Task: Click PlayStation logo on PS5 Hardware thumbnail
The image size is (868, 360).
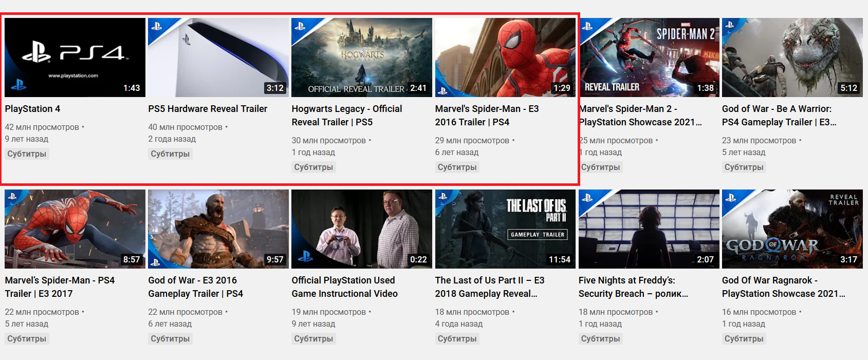Action: point(156,26)
